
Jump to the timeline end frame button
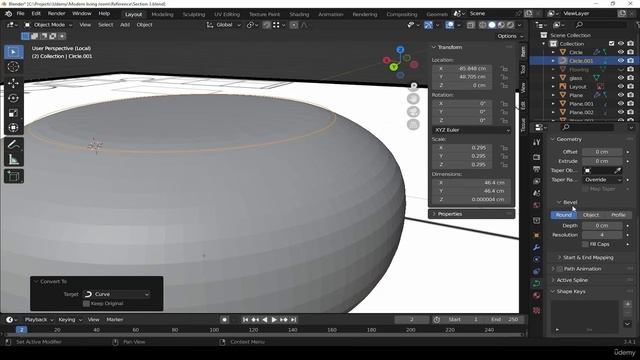click(293, 320)
